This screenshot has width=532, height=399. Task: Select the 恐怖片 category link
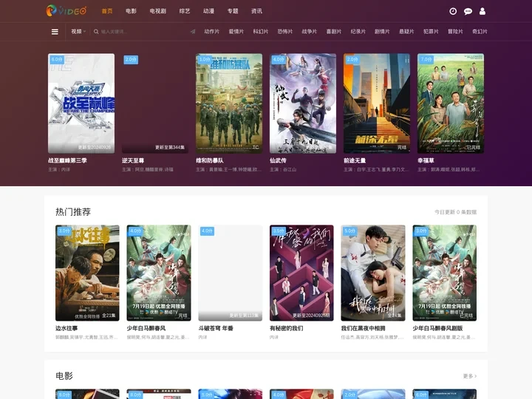point(285,32)
